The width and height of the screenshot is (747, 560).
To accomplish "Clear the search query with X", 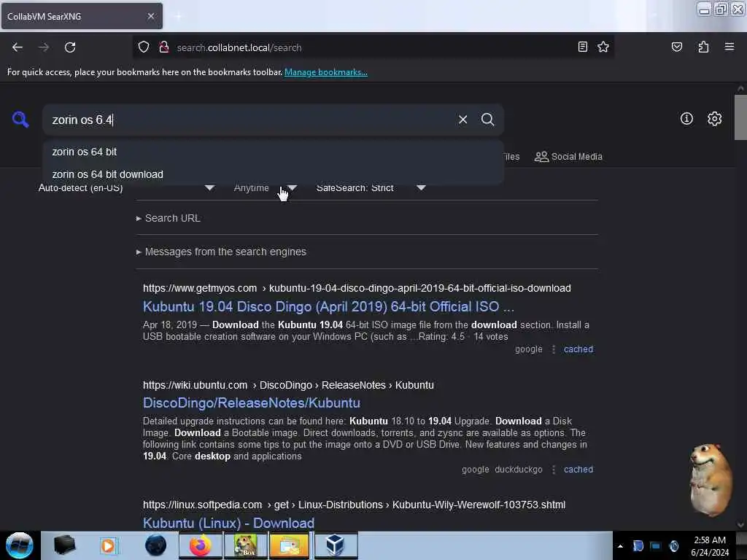I will (462, 120).
